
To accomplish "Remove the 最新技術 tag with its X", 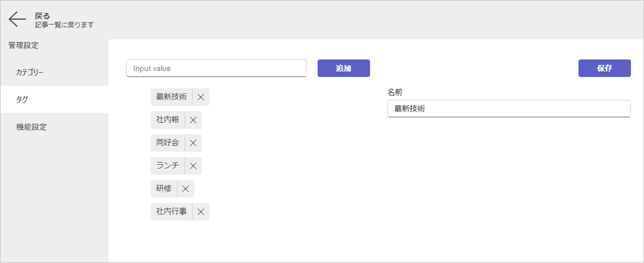I will point(201,97).
